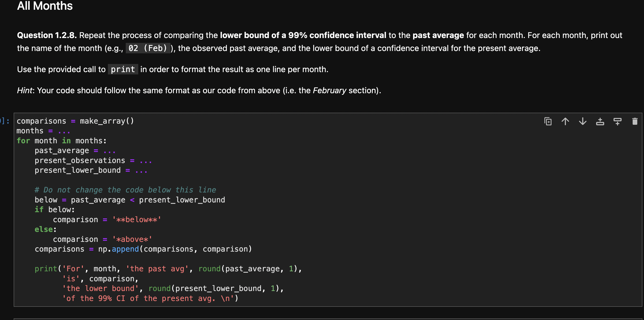
Task: Move the code cell up
Action: point(565,122)
